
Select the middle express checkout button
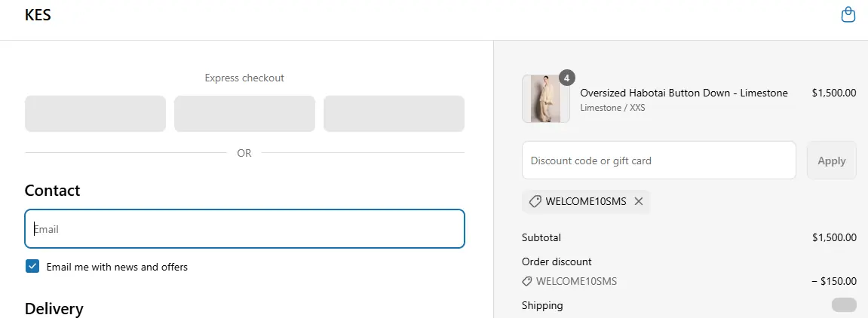coord(244,114)
